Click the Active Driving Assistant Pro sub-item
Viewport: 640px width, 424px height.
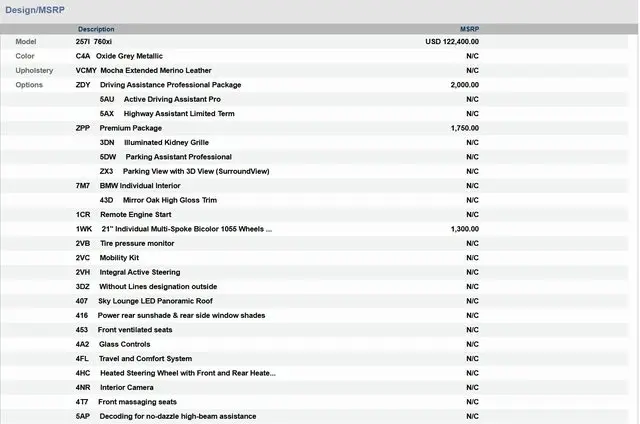click(x=172, y=100)
